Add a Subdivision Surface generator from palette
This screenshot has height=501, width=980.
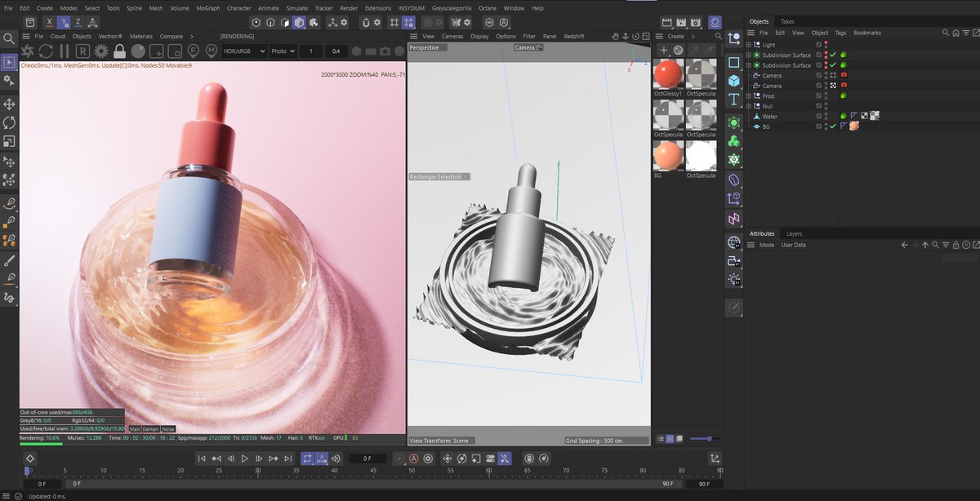733,122
